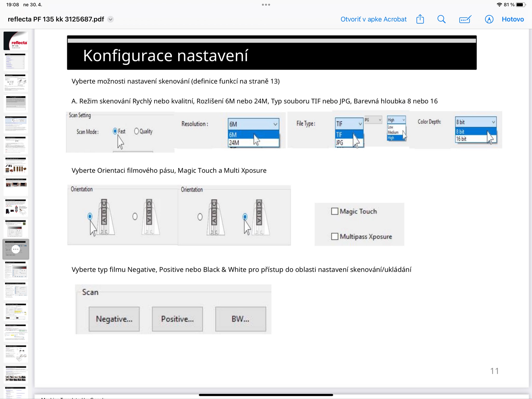Image resolution: width=532 pixels, height=399 pixels.
Task: Choose 16 bit in Color Depth list
Action: coord(476,139)
